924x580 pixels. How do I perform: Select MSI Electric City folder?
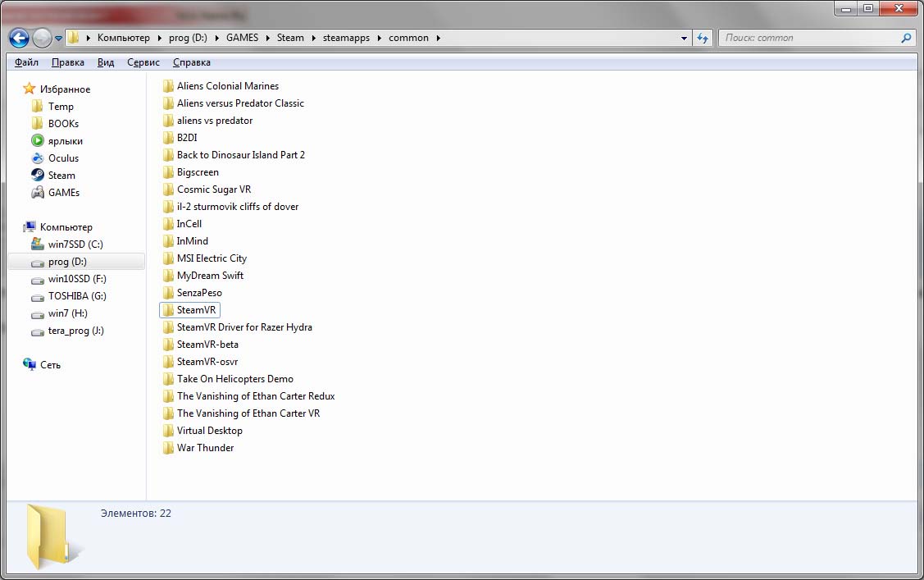tap(205, 258)
